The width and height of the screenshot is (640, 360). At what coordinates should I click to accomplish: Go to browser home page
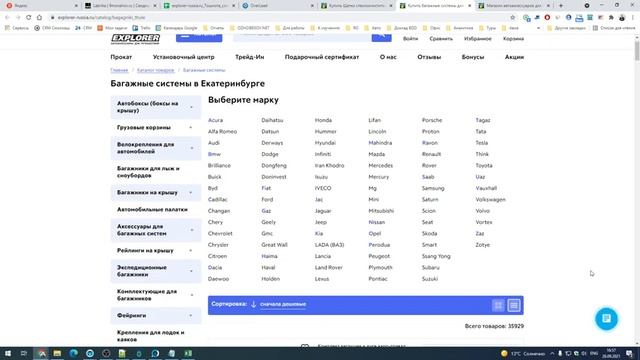39,18
